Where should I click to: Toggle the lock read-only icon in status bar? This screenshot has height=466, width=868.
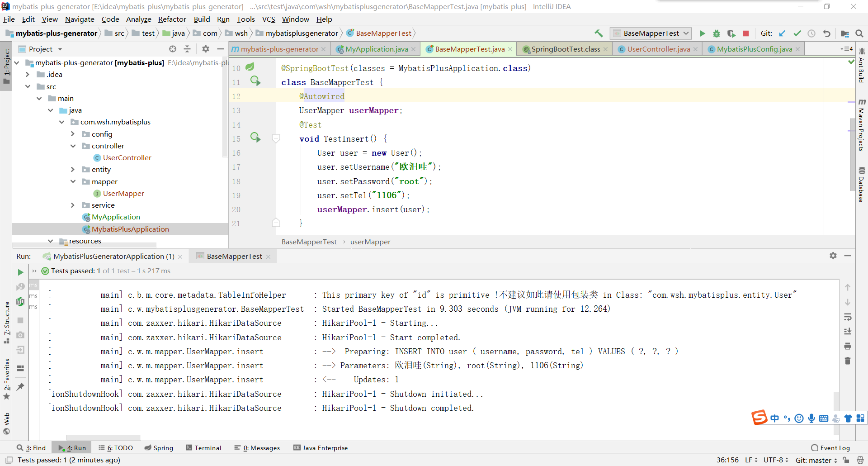(846, 460)
